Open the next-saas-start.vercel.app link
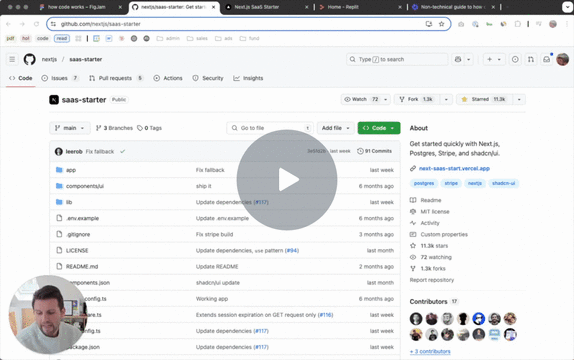The image size is (574, 360). 454,168
